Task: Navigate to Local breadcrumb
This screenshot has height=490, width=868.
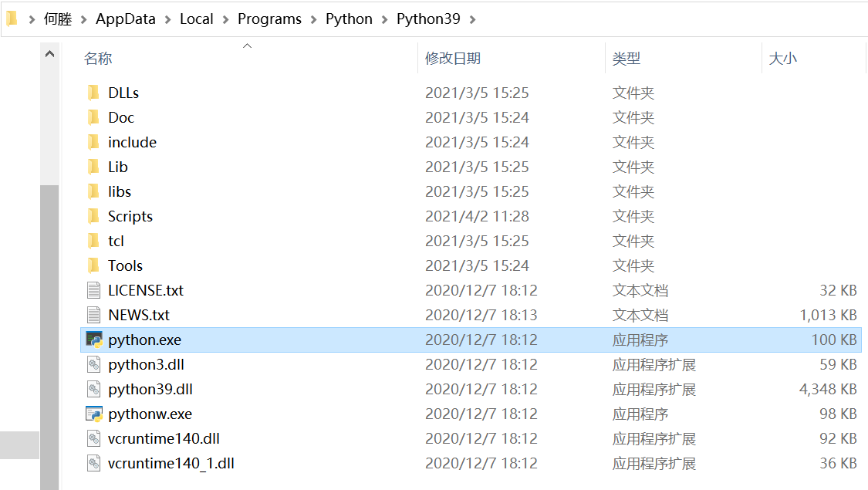Action: pyautogui.click(x=197, y=19)
